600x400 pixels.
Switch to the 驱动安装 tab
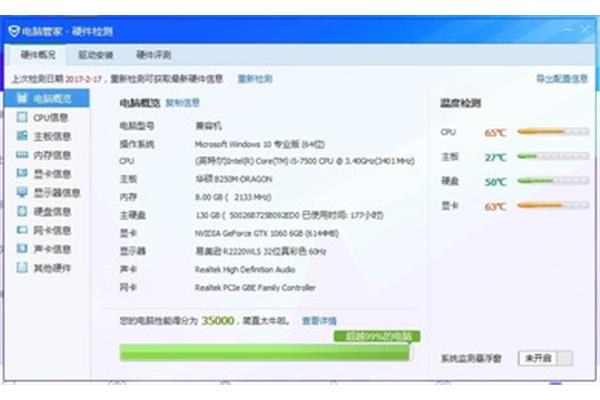coord(96,55)
